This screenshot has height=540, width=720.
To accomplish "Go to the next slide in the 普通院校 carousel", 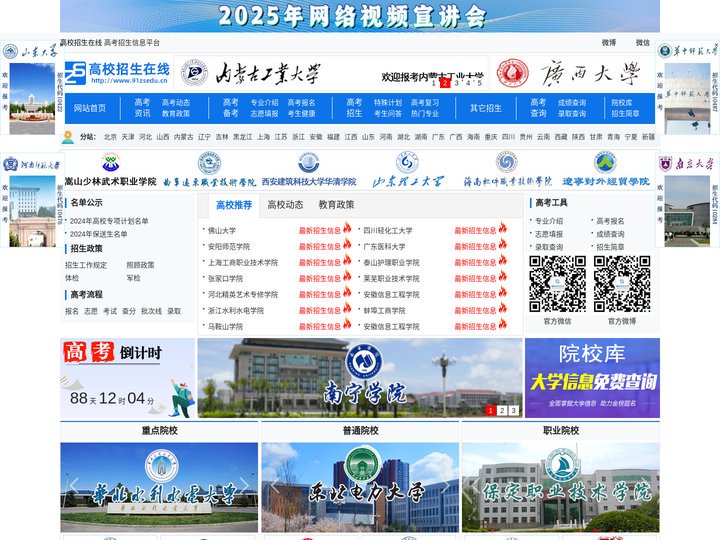I will coord(445,486).
